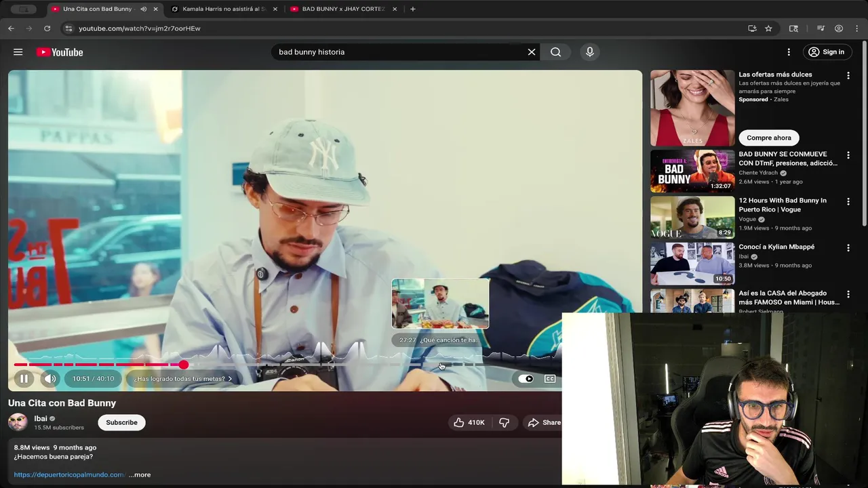Run search with the magnifier button

(556, 52)
